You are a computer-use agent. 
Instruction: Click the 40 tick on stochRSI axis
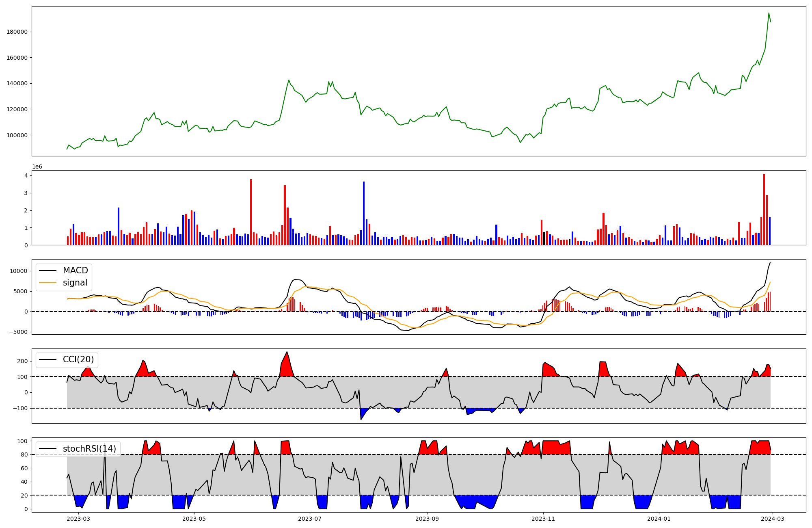coord(24,482)
